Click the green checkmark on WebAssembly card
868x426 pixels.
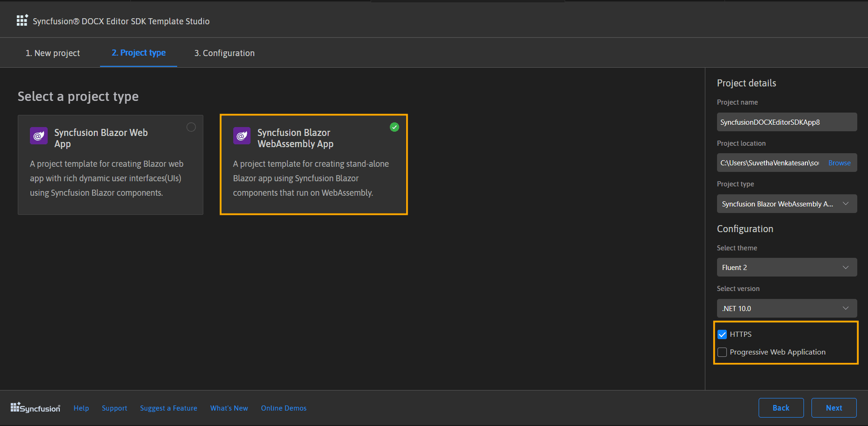point(395,127)
